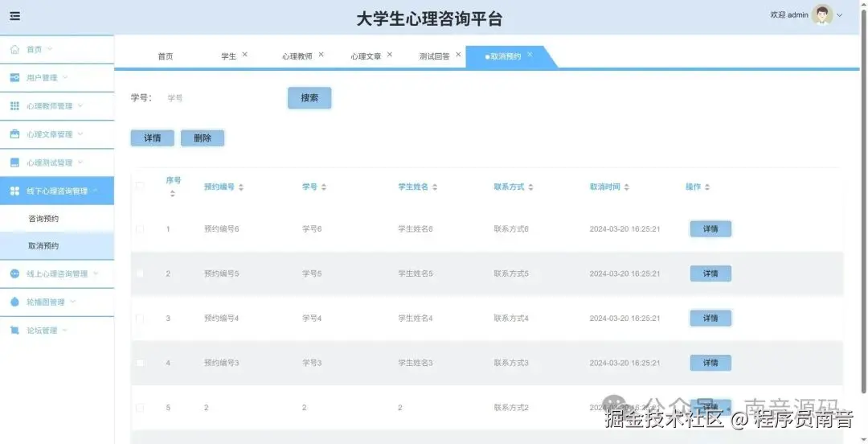Check the row 1 预约编号6 checkbox
Viewport: 868px width, 444px height.
point(140,229)
